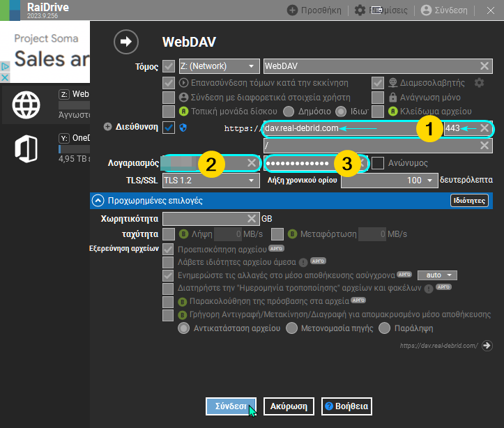The width and height of the screenshot is (504, 428).
Task: Select the Δημόσιο radio button
Action: pyautogui.click(x=289, y=112)
